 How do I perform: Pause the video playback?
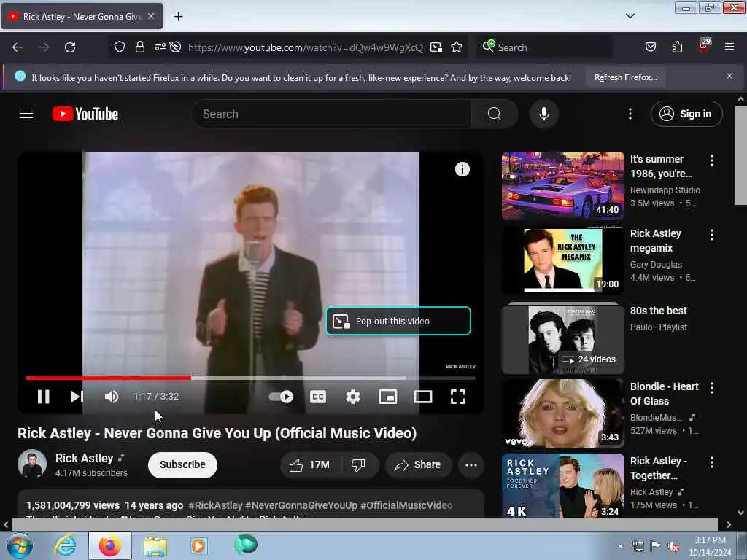[43, 397]
